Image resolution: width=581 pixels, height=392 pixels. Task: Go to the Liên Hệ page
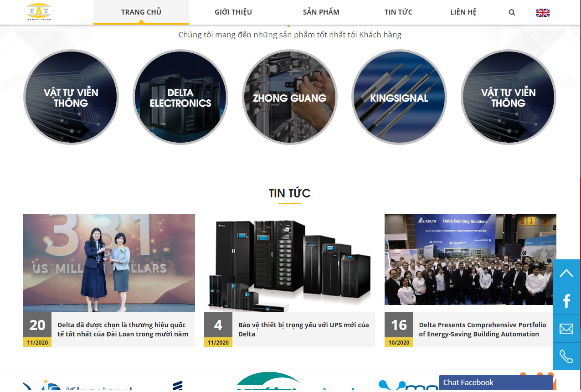(x=463, y=12)
